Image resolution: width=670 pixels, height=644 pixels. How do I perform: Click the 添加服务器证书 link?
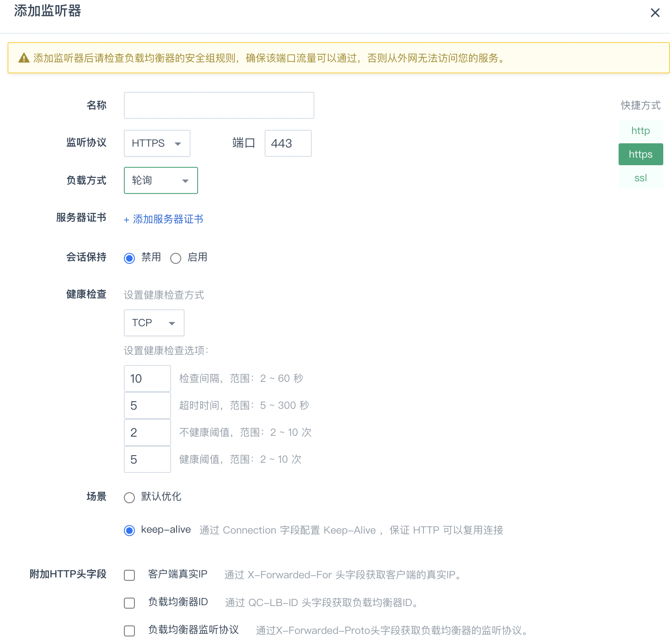[168, 219]
